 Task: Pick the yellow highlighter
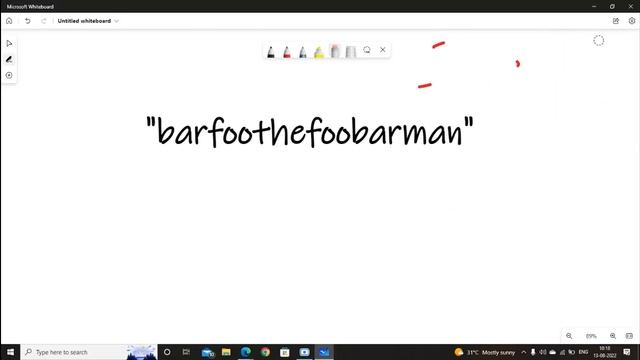click(x=319, y=51)
